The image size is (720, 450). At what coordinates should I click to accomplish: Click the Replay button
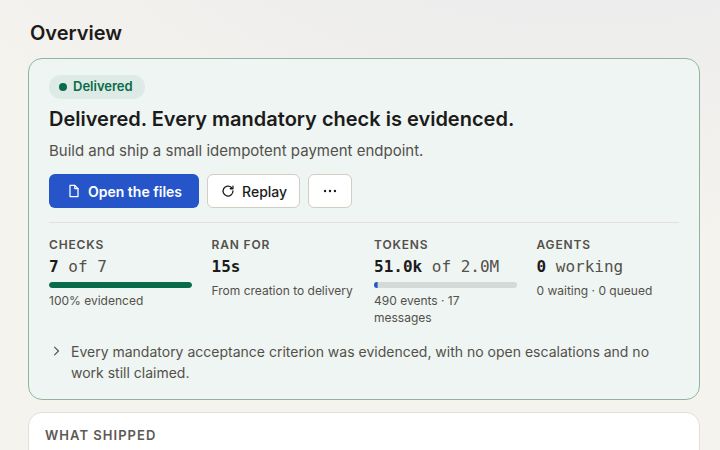(x=253, y=191)
